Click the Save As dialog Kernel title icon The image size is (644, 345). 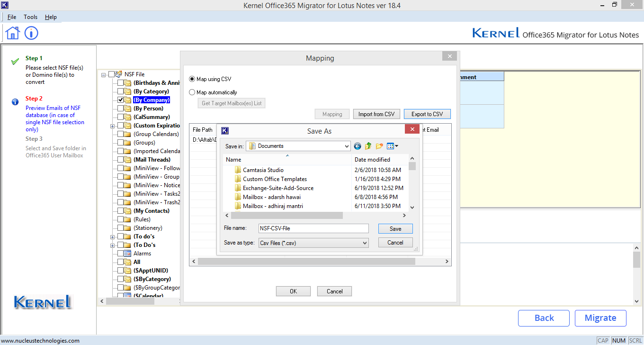[x=225, y=131]
